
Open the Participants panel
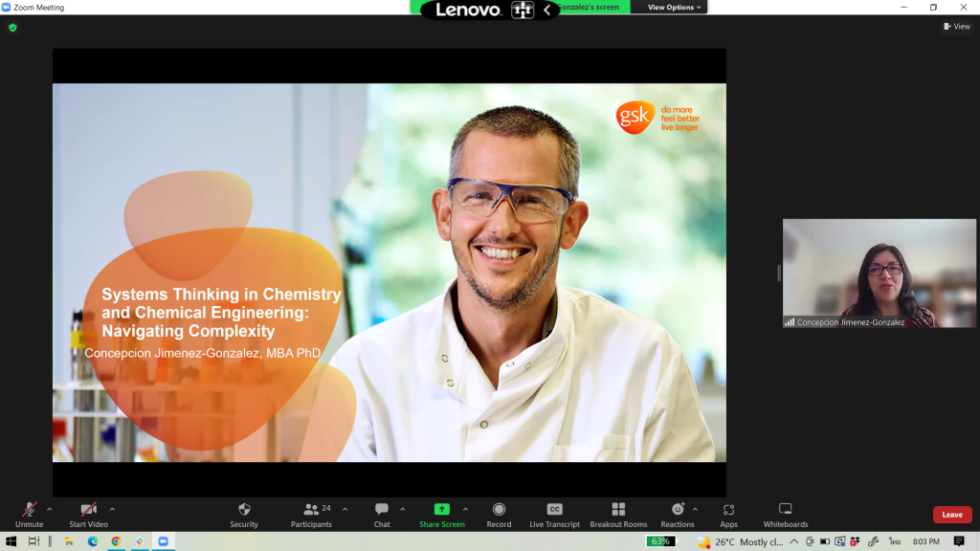311,515
